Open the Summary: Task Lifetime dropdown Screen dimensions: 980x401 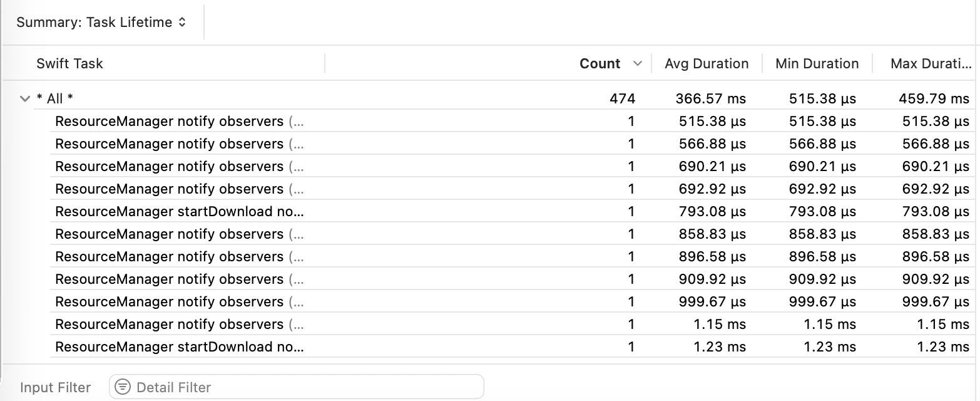101,23
